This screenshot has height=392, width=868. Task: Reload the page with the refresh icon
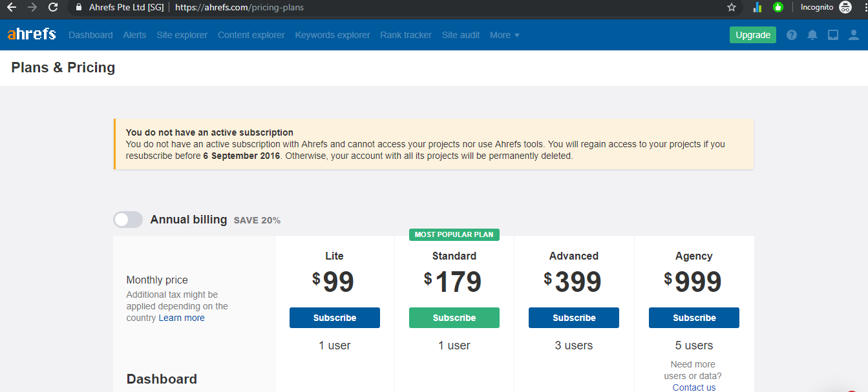point(53,8)
